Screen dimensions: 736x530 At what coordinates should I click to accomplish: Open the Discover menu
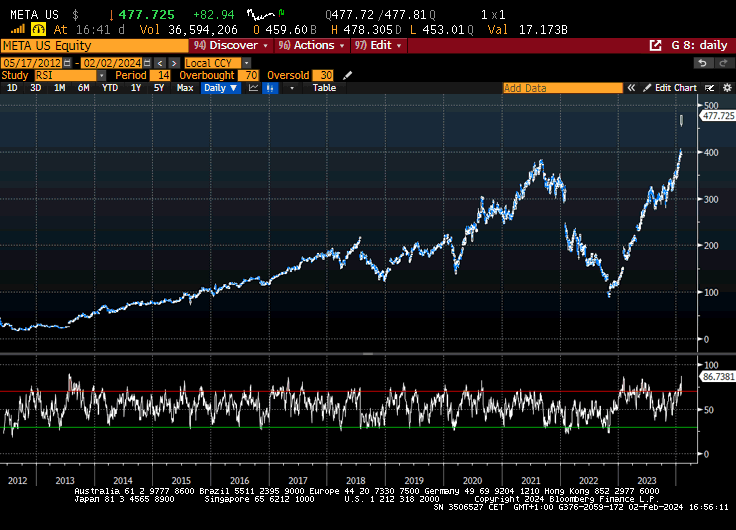230,46
